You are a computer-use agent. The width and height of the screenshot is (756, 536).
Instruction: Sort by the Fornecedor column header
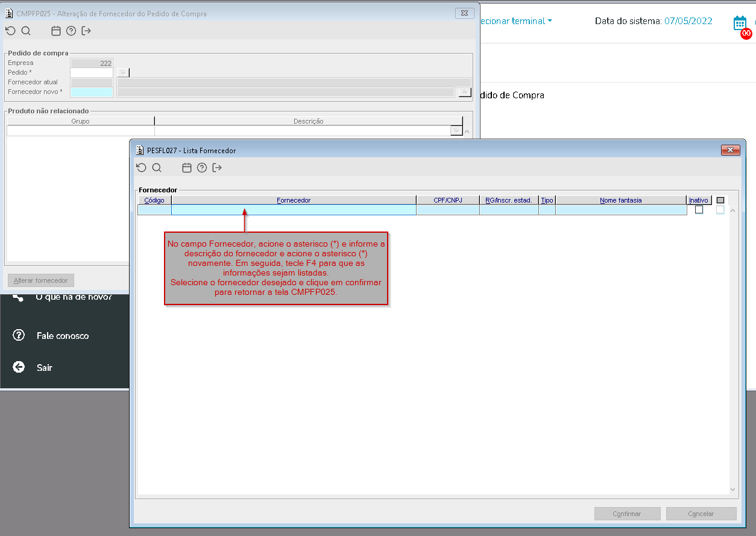coord(294,200)
